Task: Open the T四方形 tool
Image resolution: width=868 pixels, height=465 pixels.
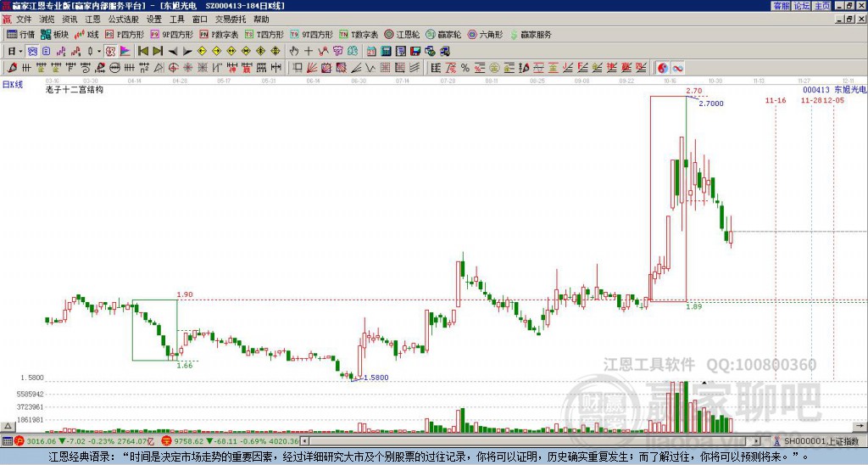Action: [x=264, y=34]
